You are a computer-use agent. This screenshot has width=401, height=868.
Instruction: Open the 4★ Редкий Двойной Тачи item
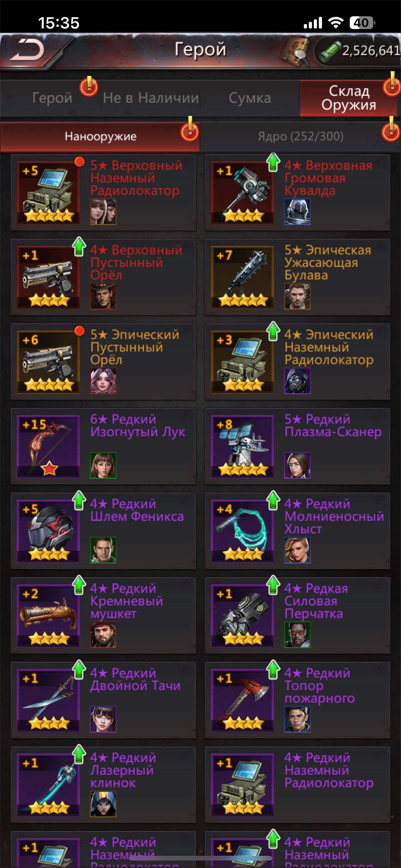[x=103, y=700]
